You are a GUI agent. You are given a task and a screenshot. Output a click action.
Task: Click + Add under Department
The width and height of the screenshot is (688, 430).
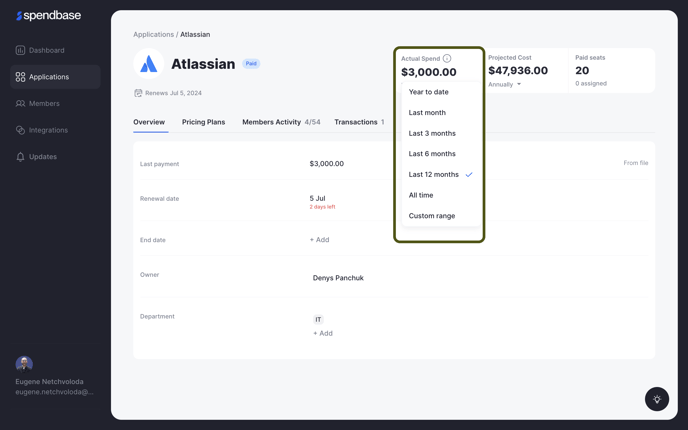click(x=323, y=333)
